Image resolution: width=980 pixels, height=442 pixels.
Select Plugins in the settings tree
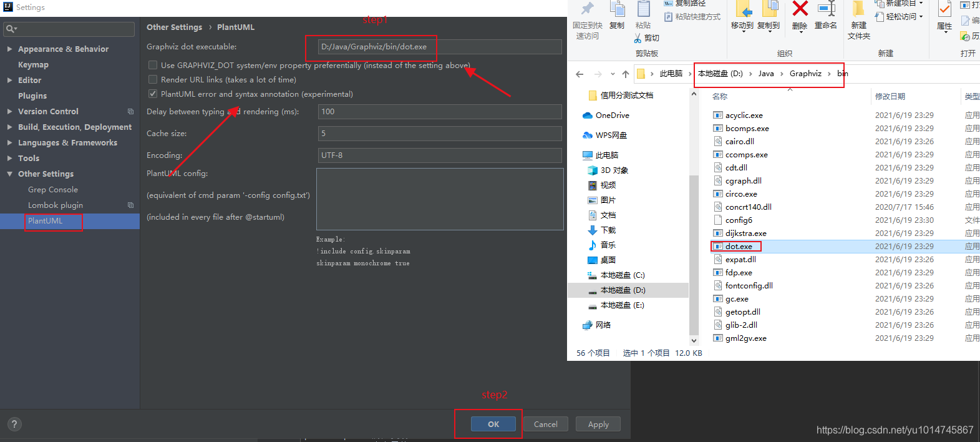[32, 96]
